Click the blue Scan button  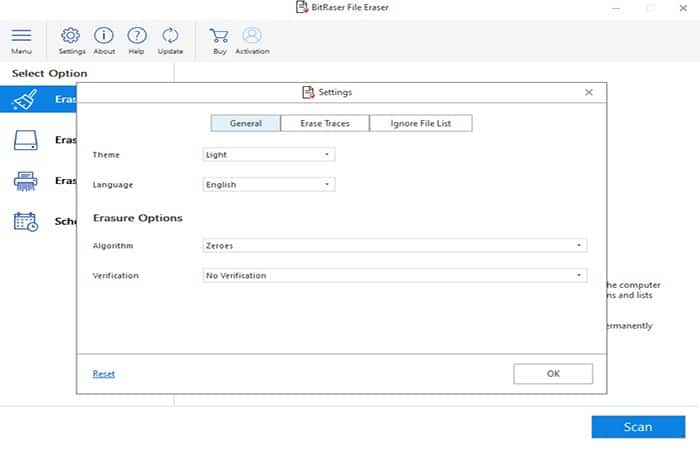click(x=638, y=427)
